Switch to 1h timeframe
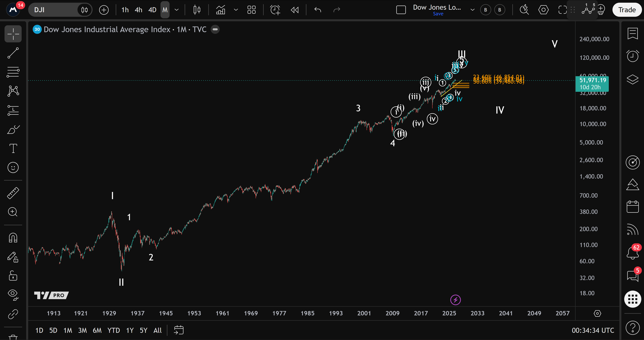The image size is (644, 340). click(x=125, y=10)
